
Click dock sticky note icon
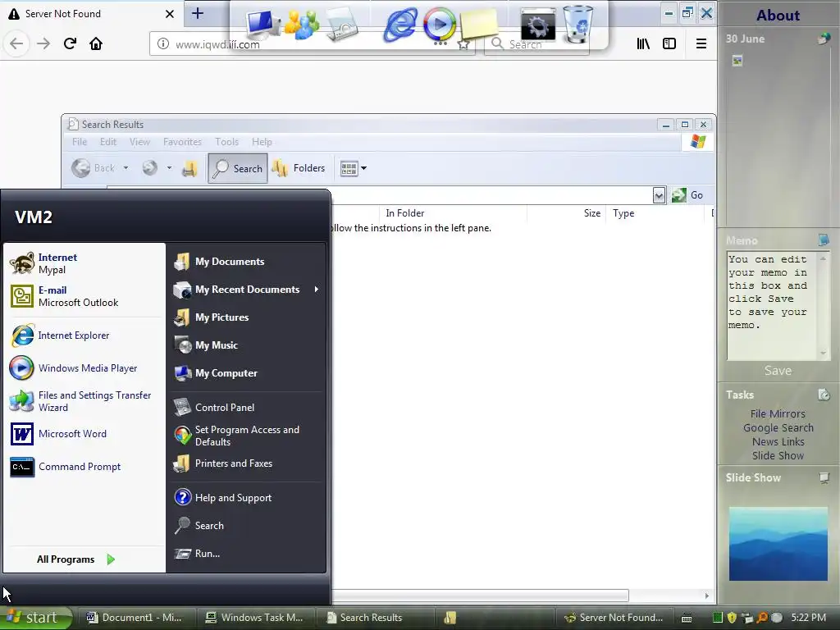tap(478, 25)
